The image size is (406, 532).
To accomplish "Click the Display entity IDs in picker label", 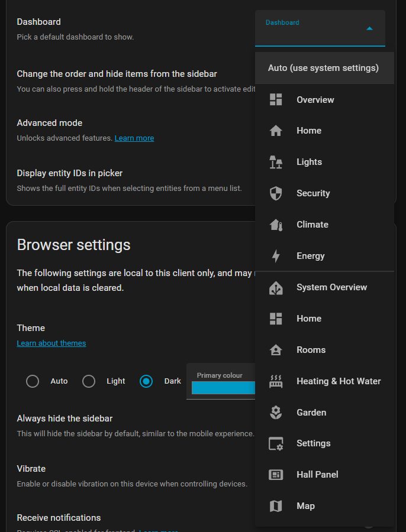I will click(70, 173).
